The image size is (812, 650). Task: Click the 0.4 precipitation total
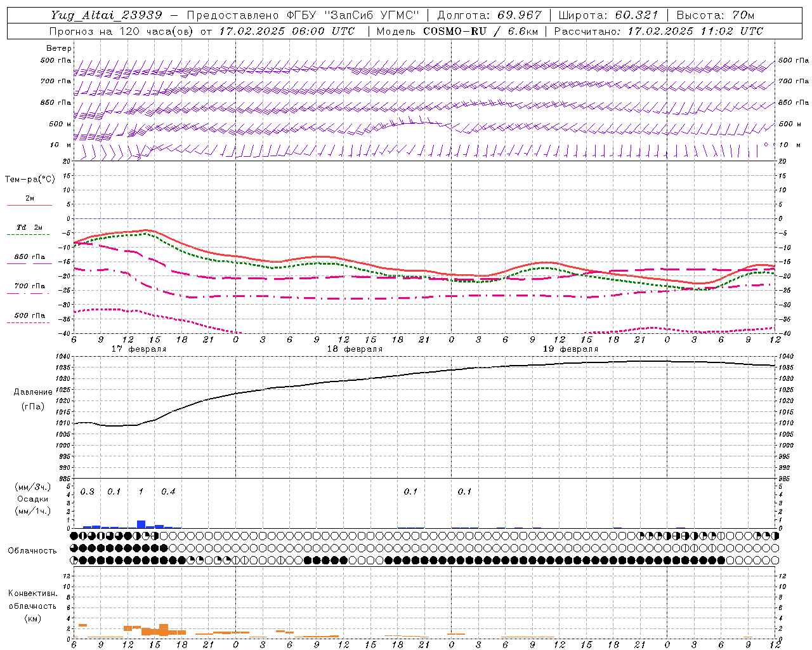coord(168,492)
